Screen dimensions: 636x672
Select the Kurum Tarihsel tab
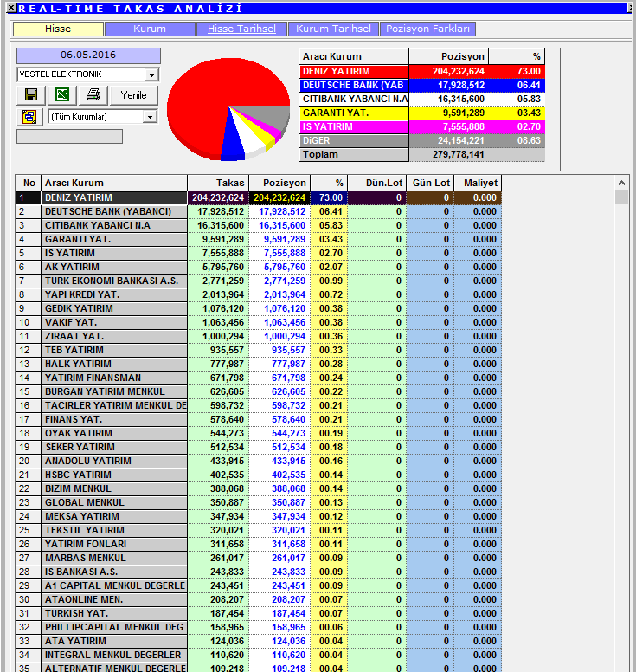[x=333, y=29]
